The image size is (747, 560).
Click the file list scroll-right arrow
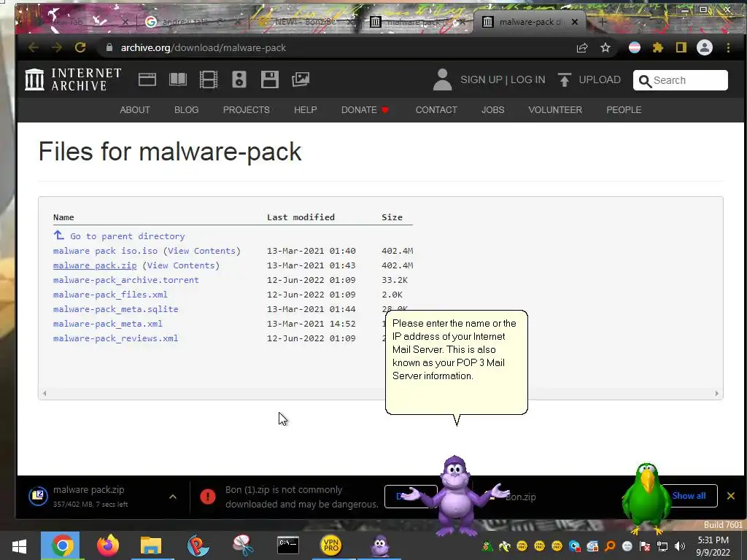coord(716,393)
